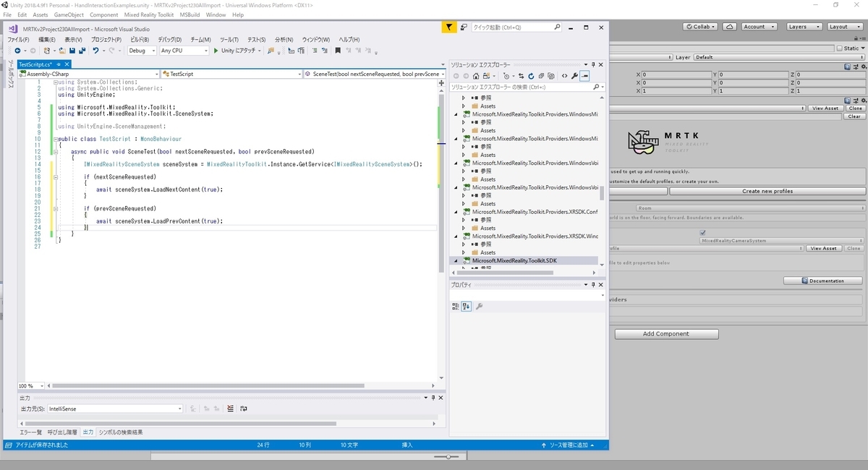Screen dimensions: 868x470
Task: Click the yellow notifications flag icon
Action: point(449,27)
